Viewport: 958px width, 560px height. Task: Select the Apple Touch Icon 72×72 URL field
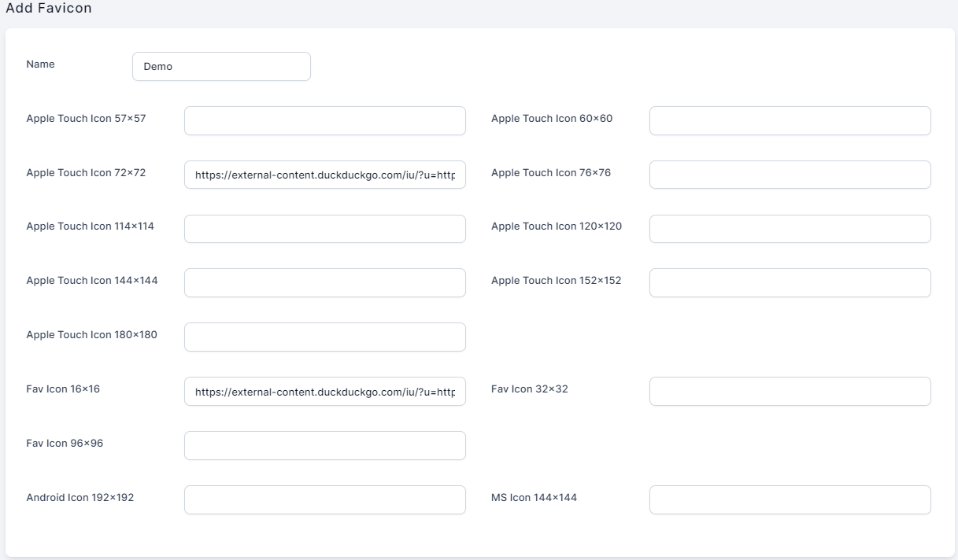tap(324, 175)
